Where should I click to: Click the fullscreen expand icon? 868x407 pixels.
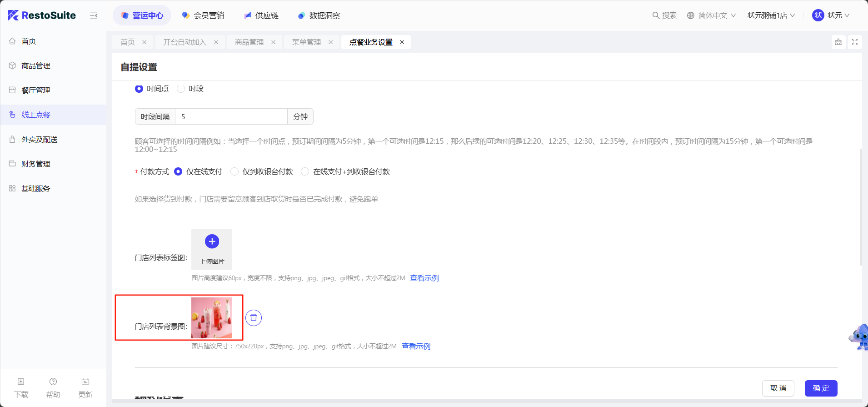click(x=854, y=42)
